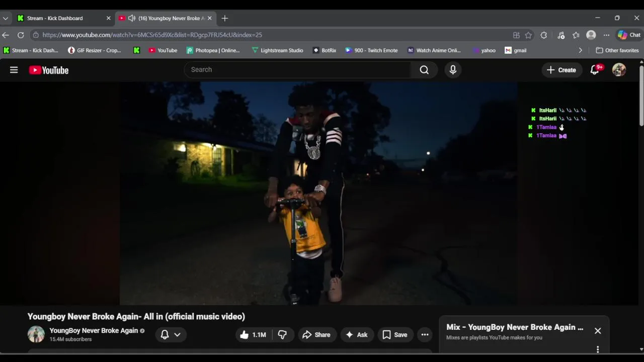
Task: Open Copilot Chat button
Action: coord(629,35)
